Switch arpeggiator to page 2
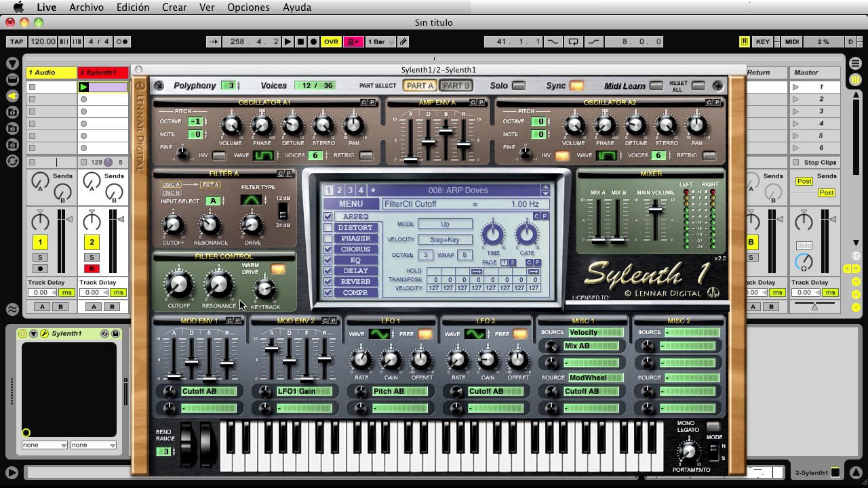The height and width of the screenshot is (488, 868). coord(513,263)
